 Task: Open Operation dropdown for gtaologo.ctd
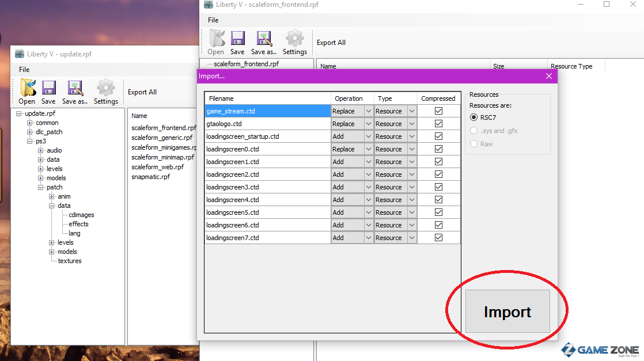pyautogui.click(x=369, y=124)
